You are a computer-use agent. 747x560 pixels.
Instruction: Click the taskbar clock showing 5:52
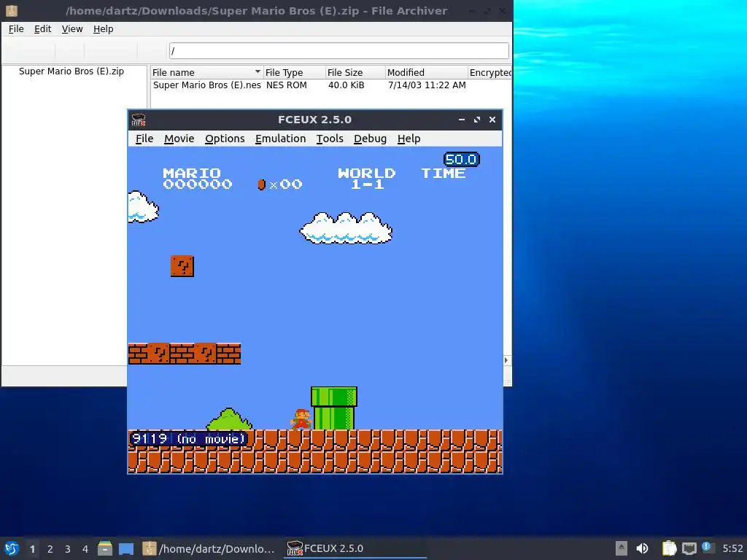732,548
